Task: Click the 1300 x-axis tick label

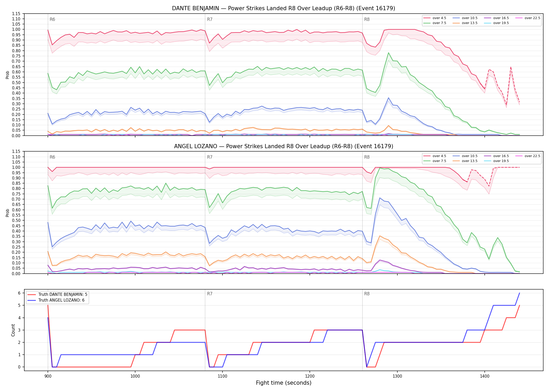Action: click(x=397, y=376)
